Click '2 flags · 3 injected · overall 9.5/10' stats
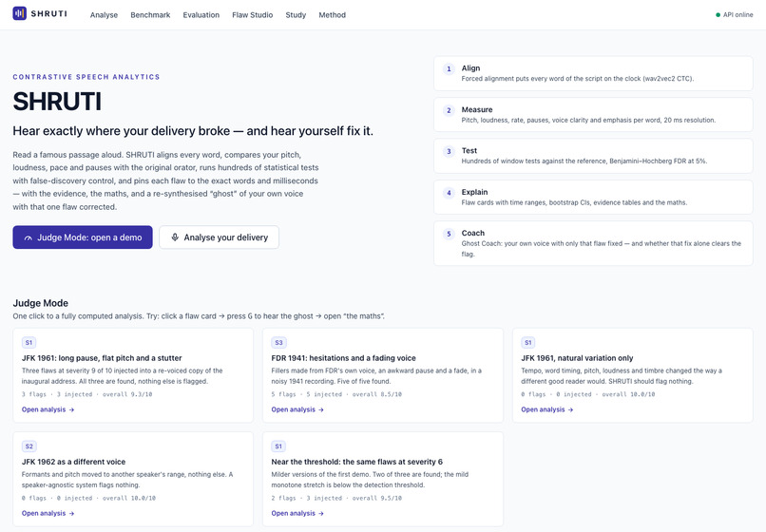 click(336, 498)
